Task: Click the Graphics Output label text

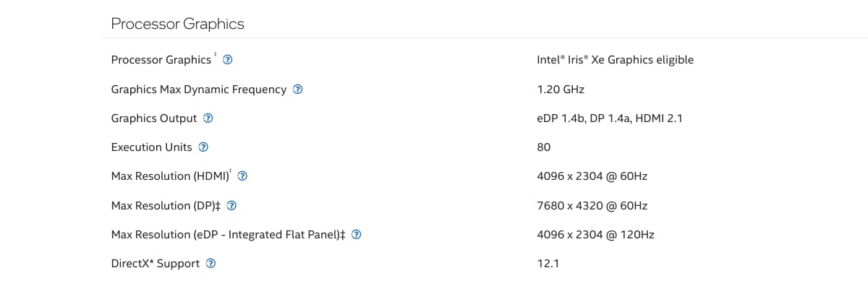Action: coord(154,118)
